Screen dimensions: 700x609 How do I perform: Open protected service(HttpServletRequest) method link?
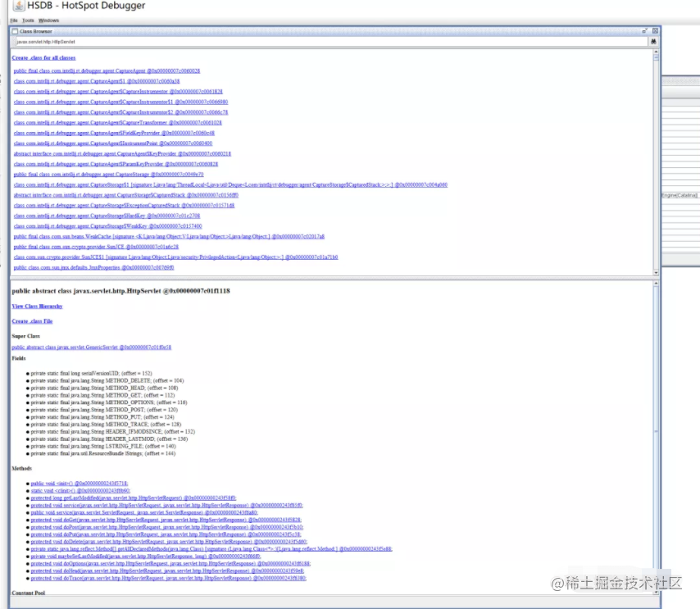click(x=167, y=505)
